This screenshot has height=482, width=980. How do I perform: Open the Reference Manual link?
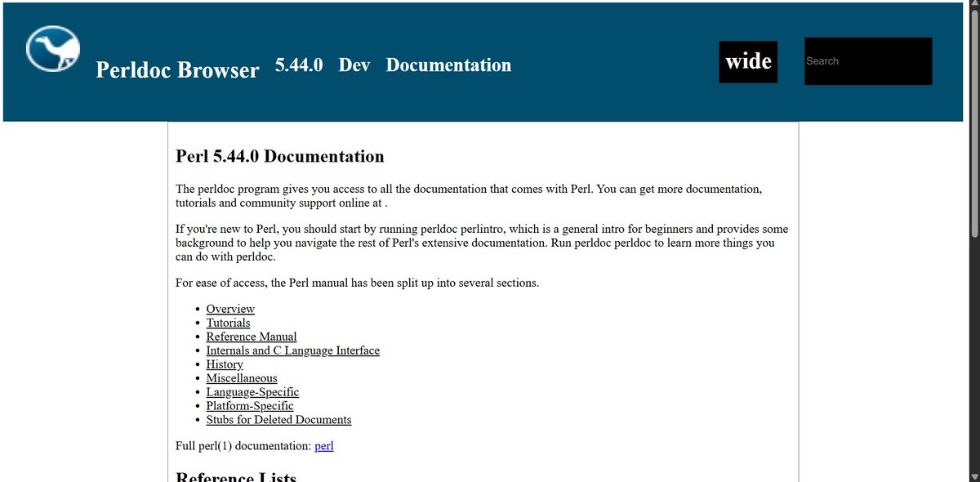point(252,337)
